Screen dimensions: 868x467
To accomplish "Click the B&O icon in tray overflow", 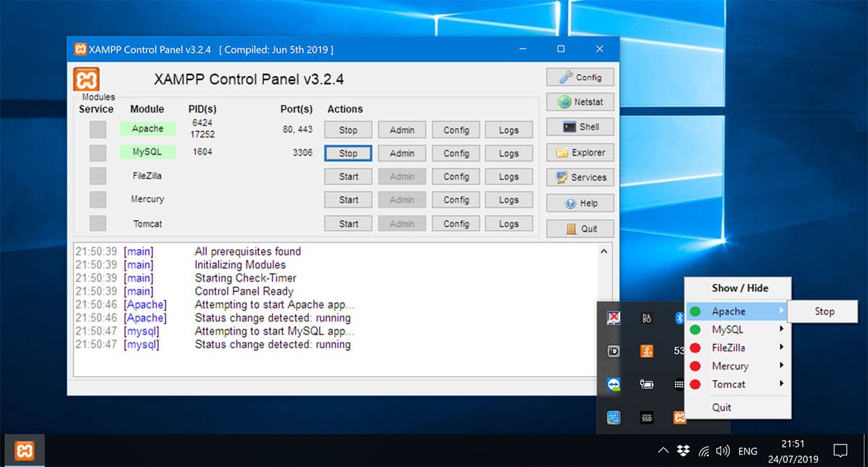I will coord(647,317).
